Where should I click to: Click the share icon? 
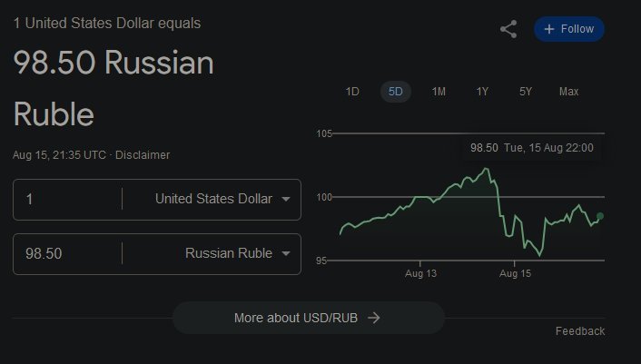(508, 29)
